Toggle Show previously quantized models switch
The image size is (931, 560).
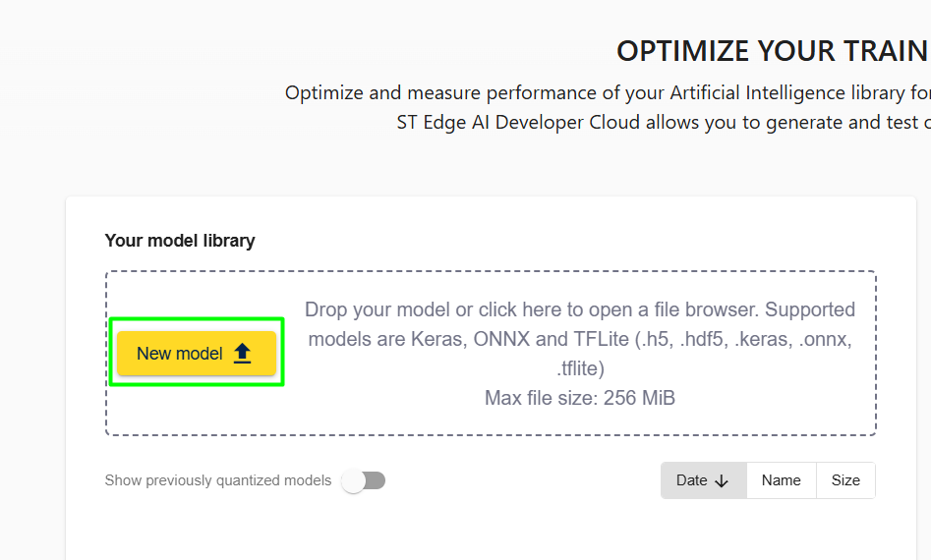click(364, 480)
